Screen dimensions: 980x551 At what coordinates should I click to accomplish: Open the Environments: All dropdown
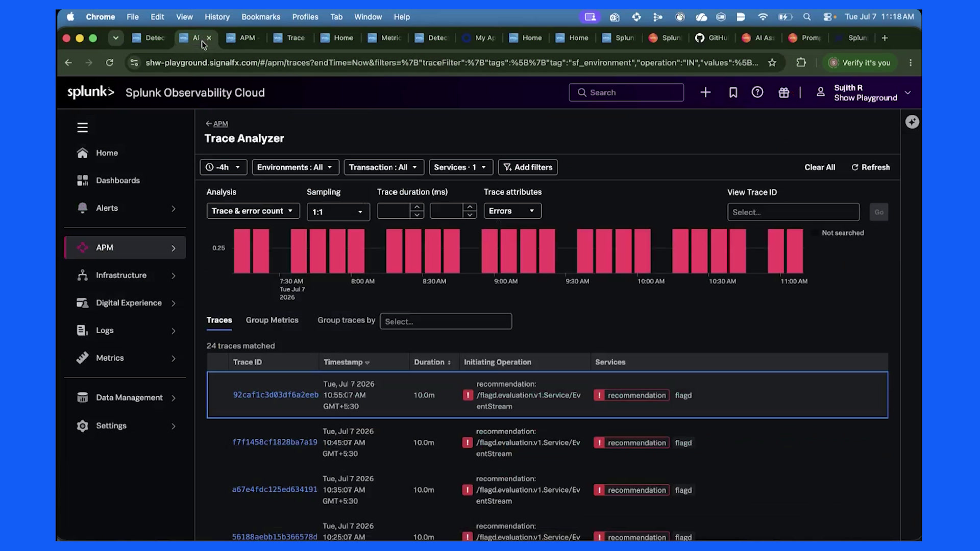295,167
